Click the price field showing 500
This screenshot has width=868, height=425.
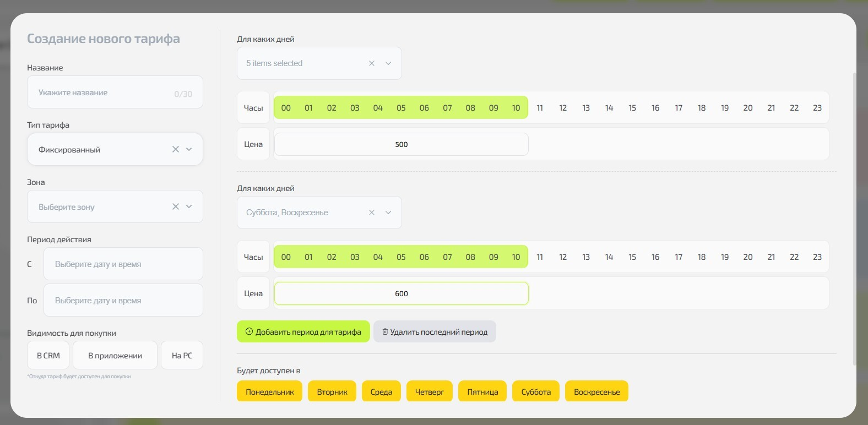pyautogui.click(x=401, y=145)
